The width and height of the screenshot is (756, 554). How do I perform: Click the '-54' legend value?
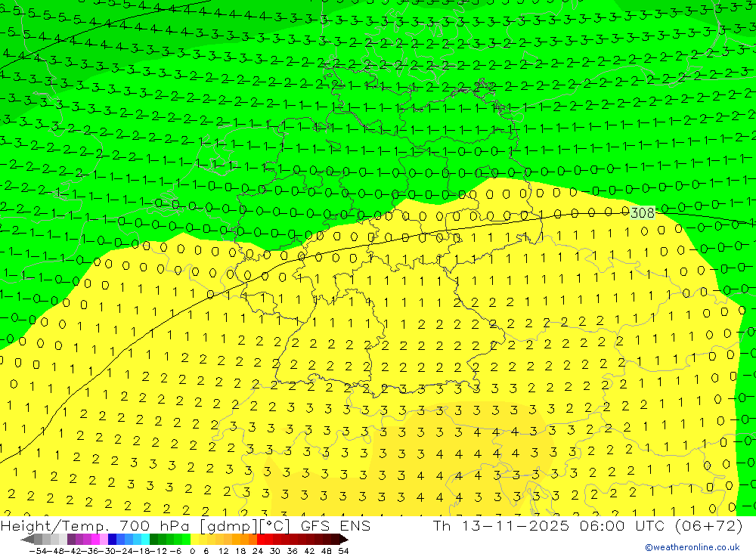[x=38, y=551]
